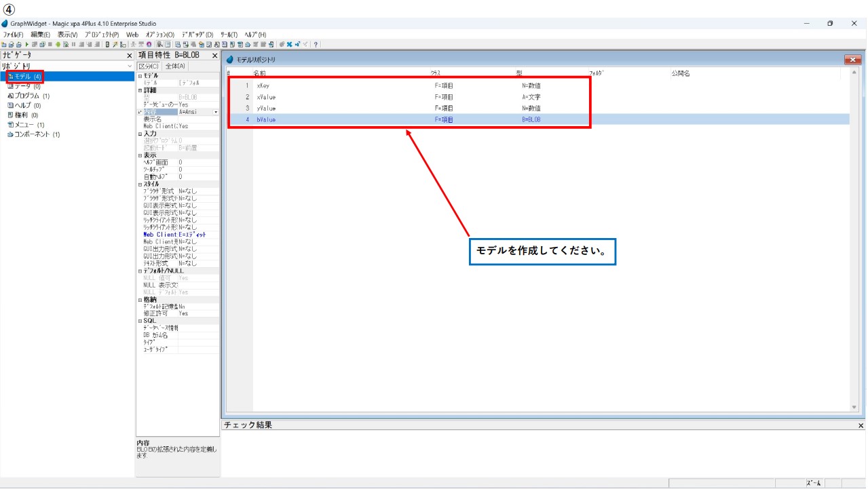This screenshot has width=868, height=489.
Task: Collapse the 詳細 property group
Action: 140,90
